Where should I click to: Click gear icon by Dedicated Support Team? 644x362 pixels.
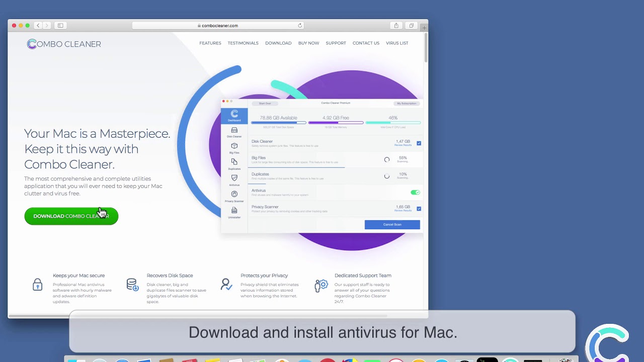[x=321, y=286]
